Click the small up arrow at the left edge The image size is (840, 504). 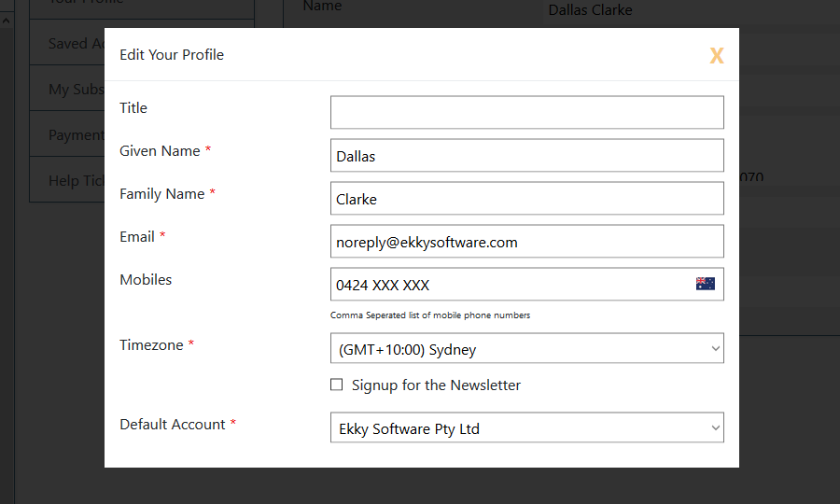[x=6, y=21]
